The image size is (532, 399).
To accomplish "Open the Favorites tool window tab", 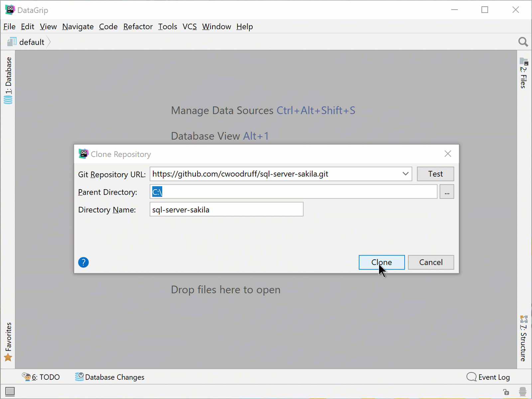I will pyautogui.click(x=8, y=341).
